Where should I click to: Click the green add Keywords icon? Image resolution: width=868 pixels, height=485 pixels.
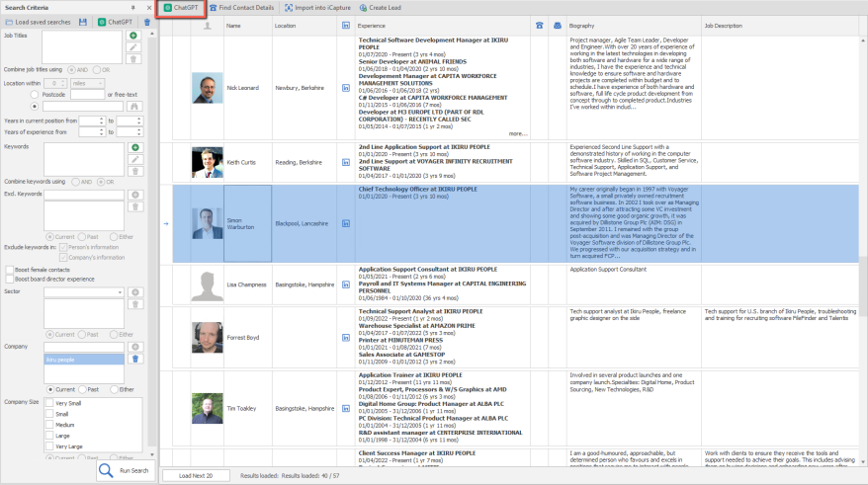click(x=133, y=147)
